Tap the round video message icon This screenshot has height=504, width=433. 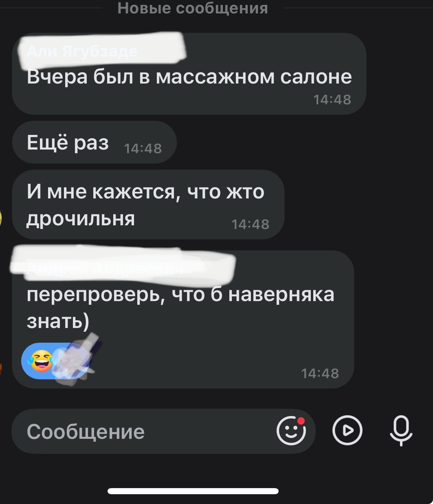coord(347,431)
